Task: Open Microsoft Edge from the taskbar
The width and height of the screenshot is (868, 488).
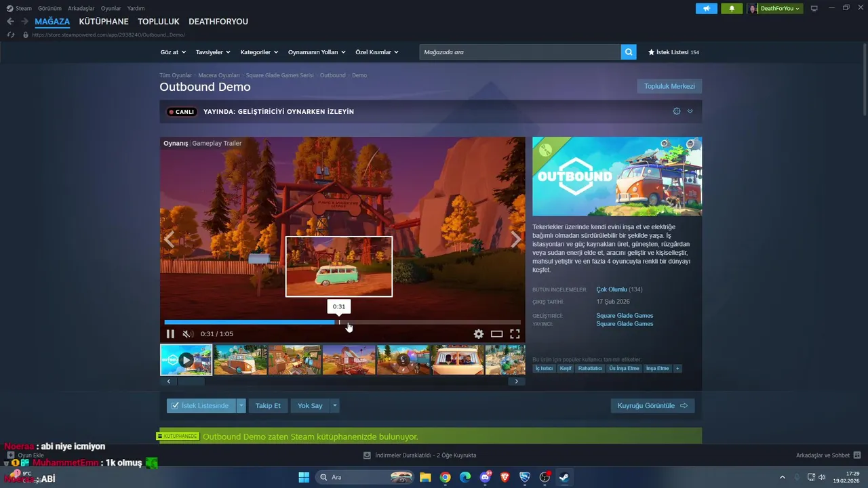Action: click(465, 477)
